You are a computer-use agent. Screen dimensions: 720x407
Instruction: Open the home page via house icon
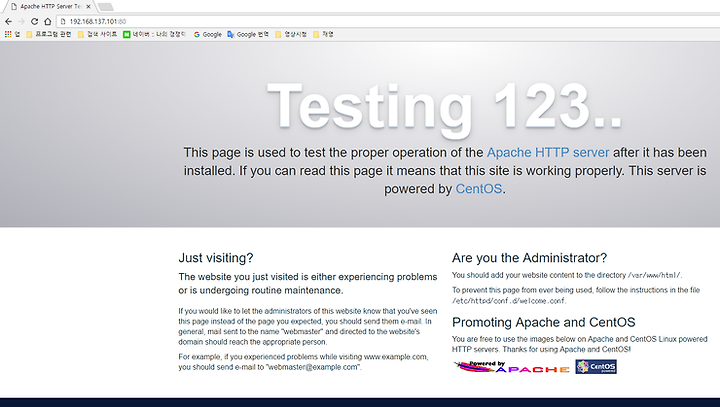click(x=48, y=21)
